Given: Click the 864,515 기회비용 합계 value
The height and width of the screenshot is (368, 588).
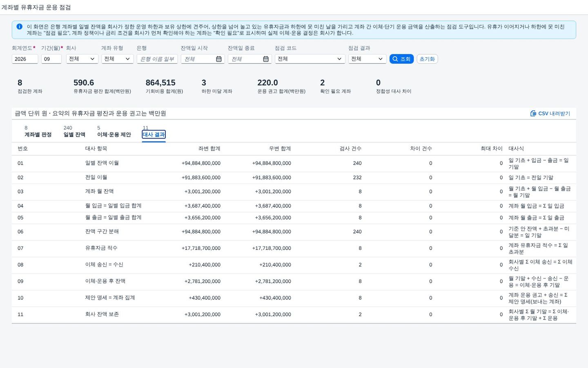Looking at the screenshot, I should coord(160,83).
